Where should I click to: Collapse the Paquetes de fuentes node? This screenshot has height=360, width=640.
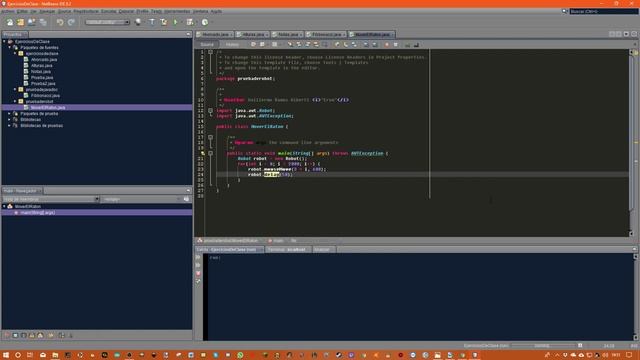10,47
